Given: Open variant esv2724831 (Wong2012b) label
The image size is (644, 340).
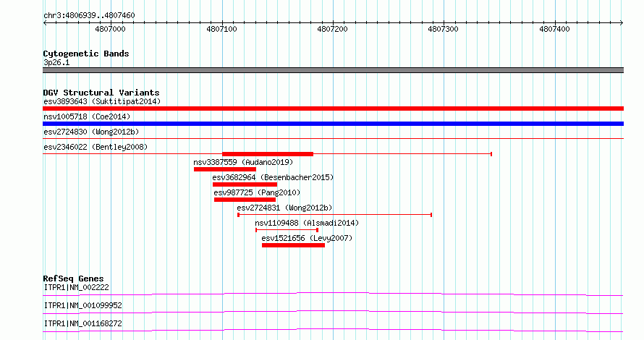Looking at the screenshot, I should tap(284, 208).
